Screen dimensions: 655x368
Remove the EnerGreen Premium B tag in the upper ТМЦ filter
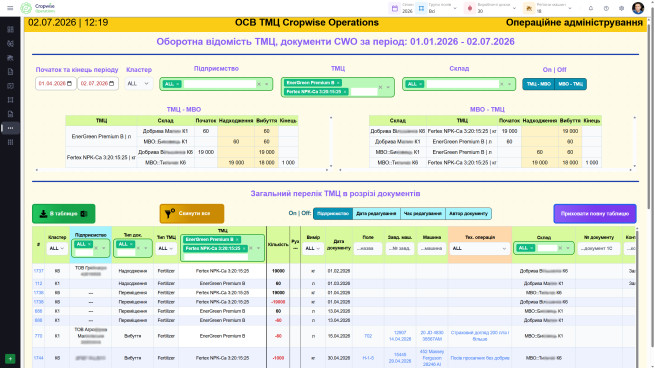(x=338, y=83)
